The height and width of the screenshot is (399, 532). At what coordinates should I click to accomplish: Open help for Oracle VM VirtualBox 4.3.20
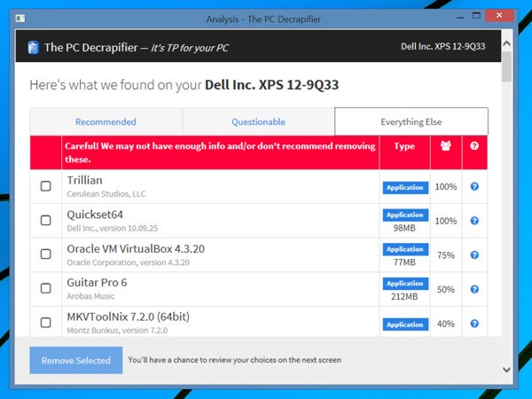(474, 254)
